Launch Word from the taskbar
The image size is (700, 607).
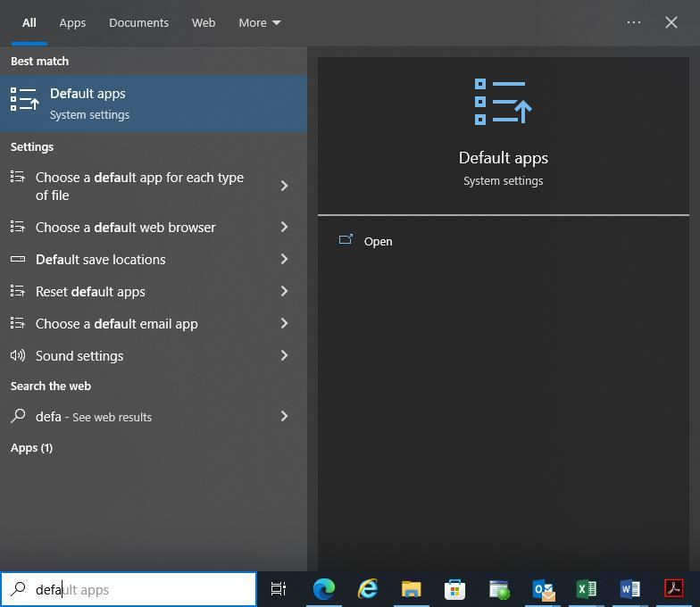pyautogui.click(x=630, y=589)
